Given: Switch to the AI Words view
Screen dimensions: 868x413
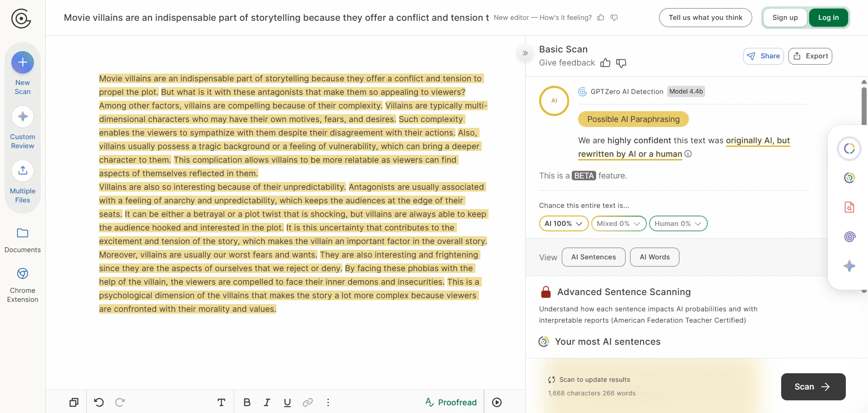Looking at the screenshot, I should pos(654,257).
